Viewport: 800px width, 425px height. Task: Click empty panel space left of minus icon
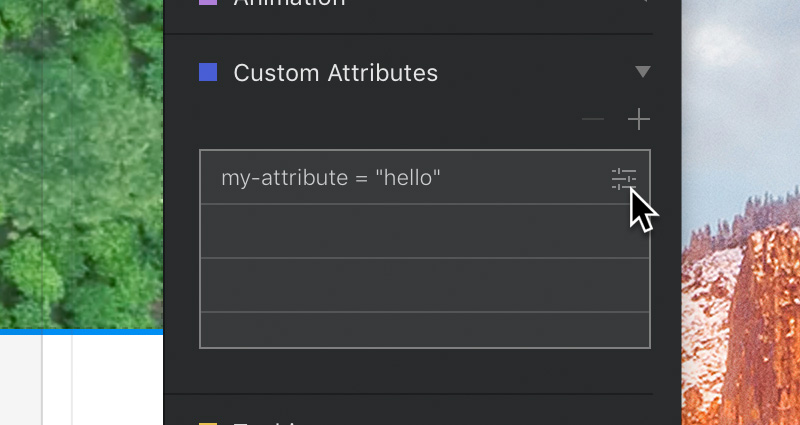400,120
